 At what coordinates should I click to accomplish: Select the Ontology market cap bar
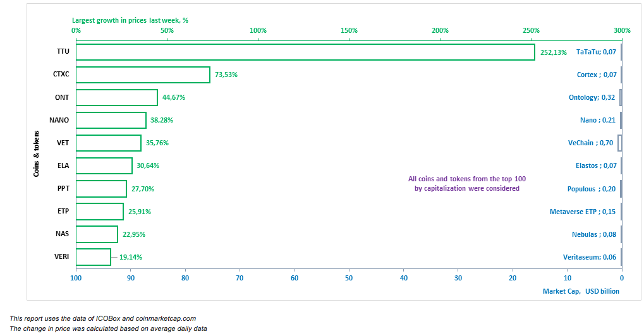[621, 97]
